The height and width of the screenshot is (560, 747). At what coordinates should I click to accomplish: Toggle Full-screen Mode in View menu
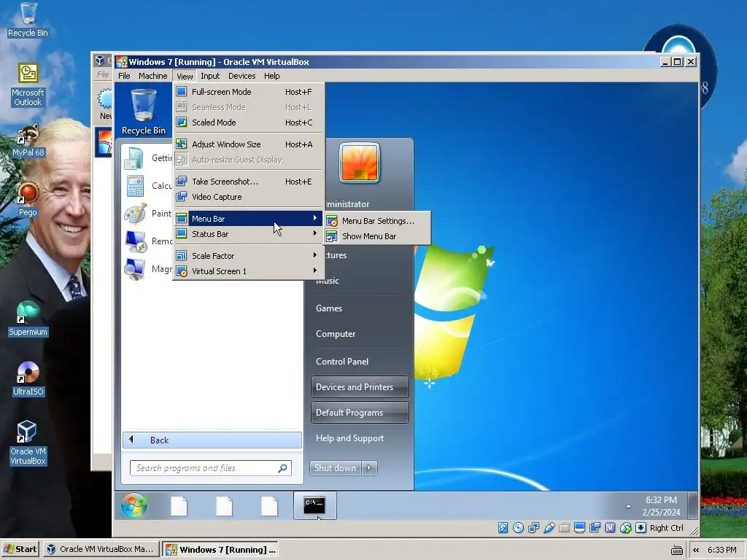pos(249,92)
